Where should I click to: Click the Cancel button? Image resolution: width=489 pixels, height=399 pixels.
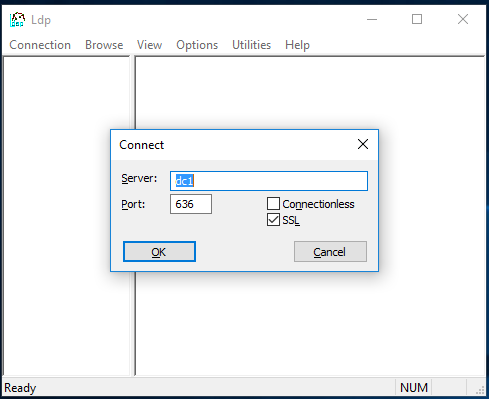pos(330,252)
